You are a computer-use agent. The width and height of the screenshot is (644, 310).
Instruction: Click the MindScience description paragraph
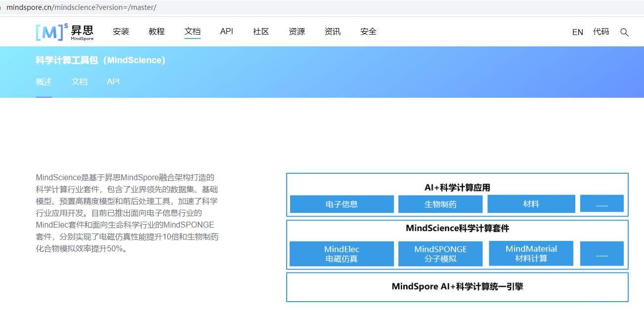pos(127,213)
